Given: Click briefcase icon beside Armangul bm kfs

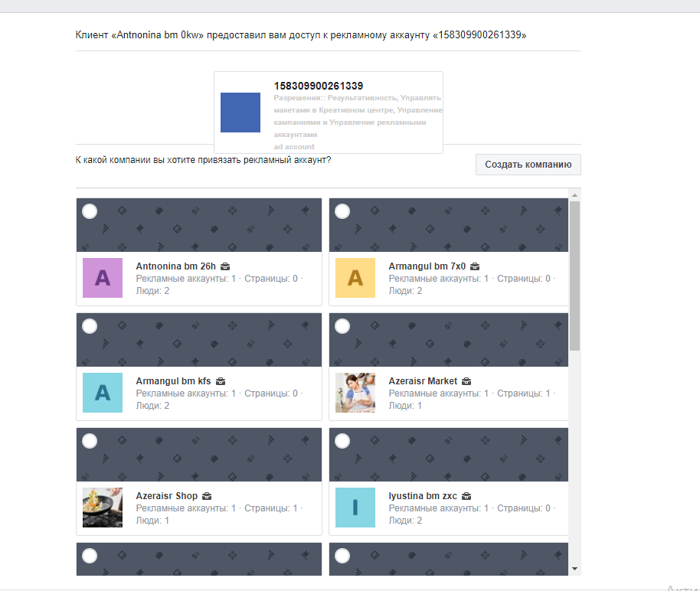Looking at the screenshot, I should coord(221,381).
